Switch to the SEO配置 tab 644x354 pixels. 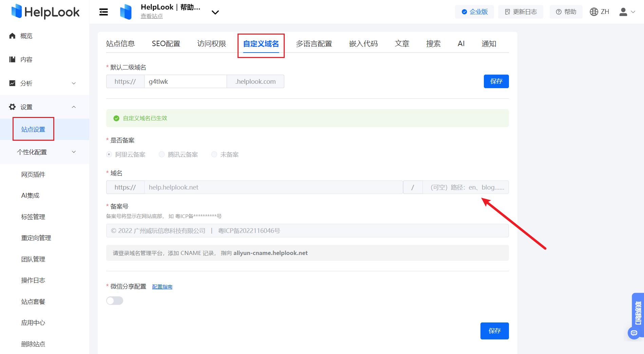coord(166,43)
